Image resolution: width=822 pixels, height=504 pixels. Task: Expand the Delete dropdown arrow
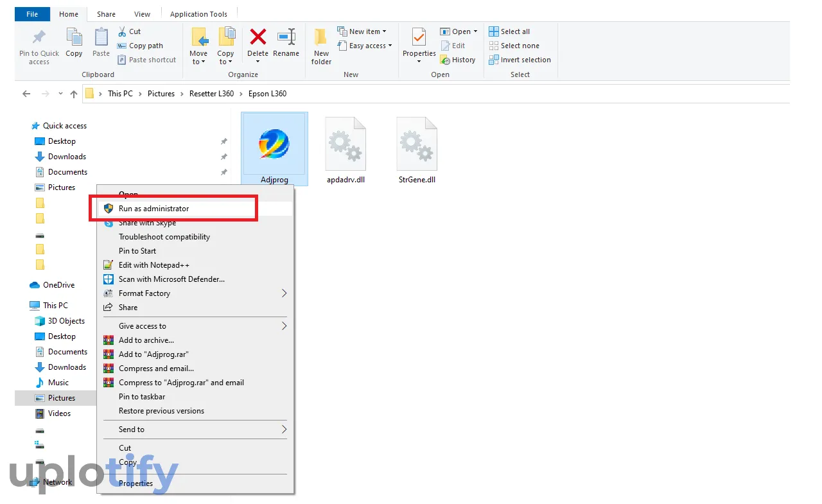click(258, 62)
